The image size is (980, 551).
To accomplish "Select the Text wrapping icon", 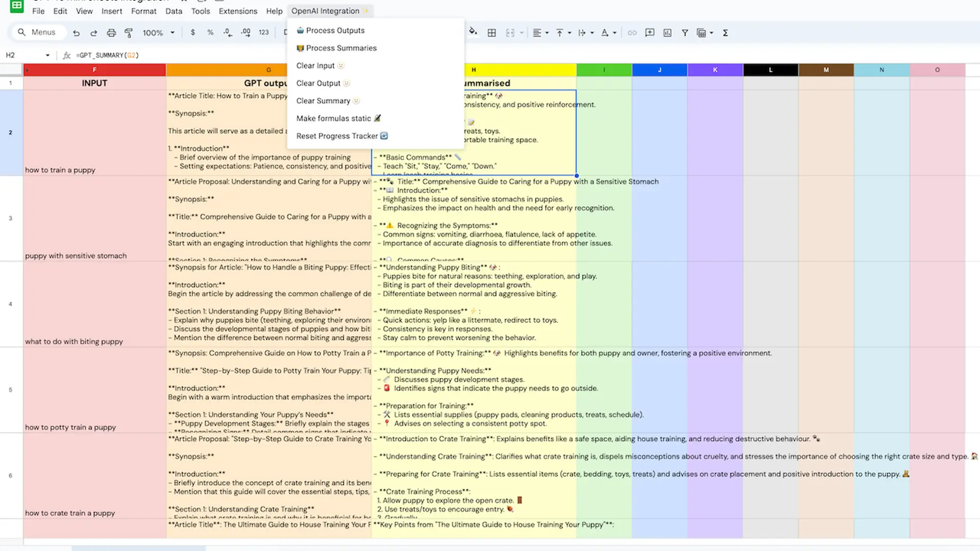I will tap(583, 32).
